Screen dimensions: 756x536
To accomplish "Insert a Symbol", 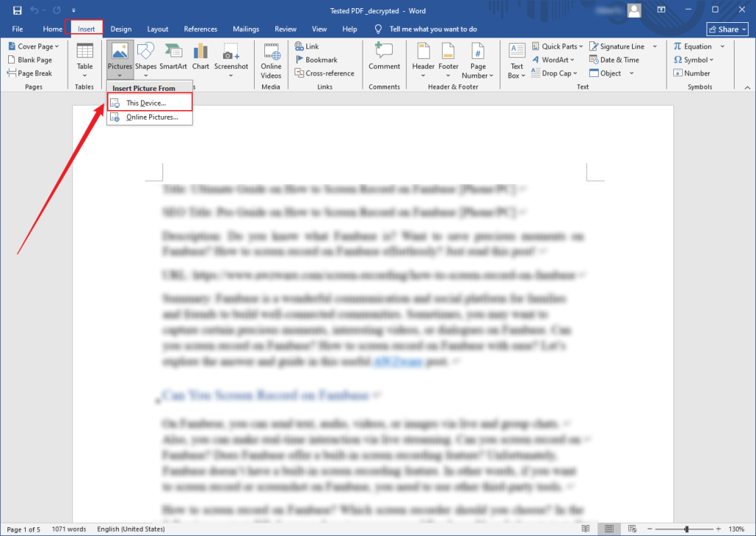I will coord(693,59).
